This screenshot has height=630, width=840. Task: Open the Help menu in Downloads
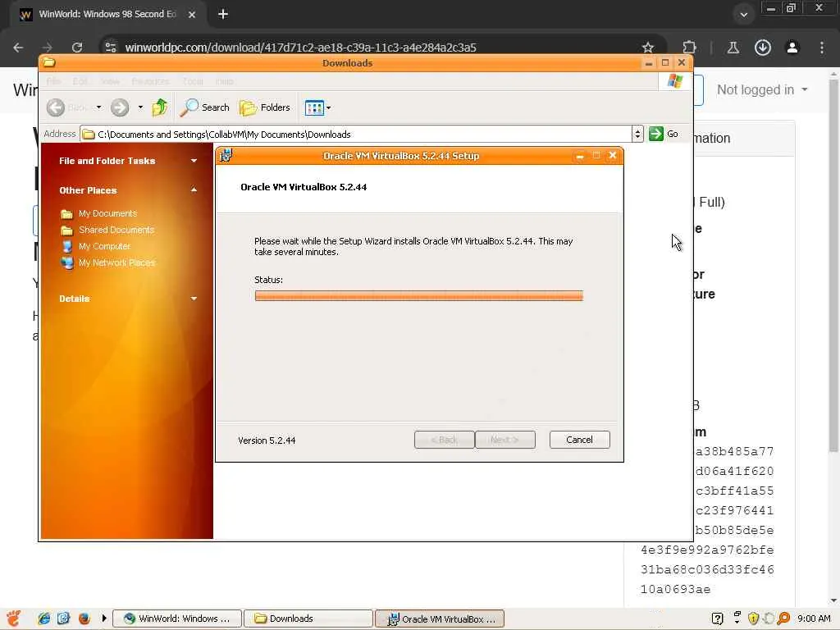[225, 81]
